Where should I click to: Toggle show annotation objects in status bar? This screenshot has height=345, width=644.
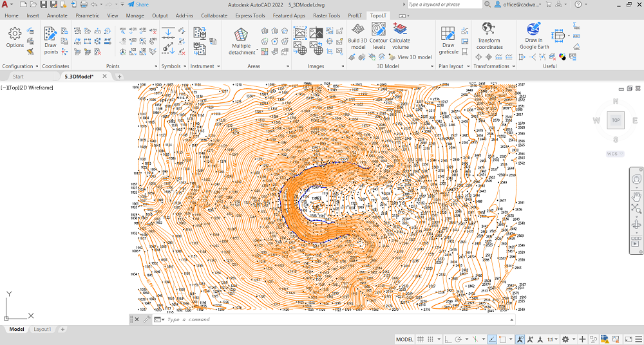pyautogui.click(x=520, y=339)
